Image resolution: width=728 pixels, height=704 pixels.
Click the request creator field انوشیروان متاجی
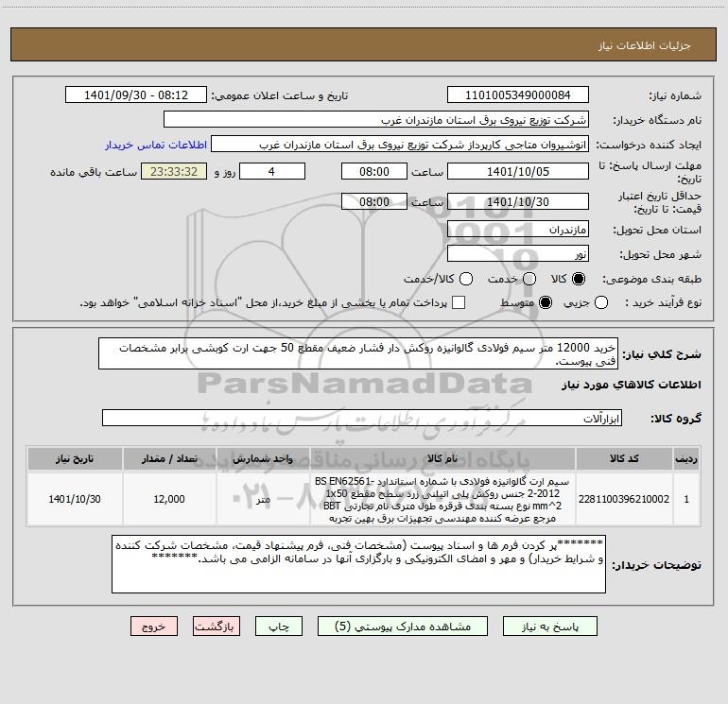point(400,144)
